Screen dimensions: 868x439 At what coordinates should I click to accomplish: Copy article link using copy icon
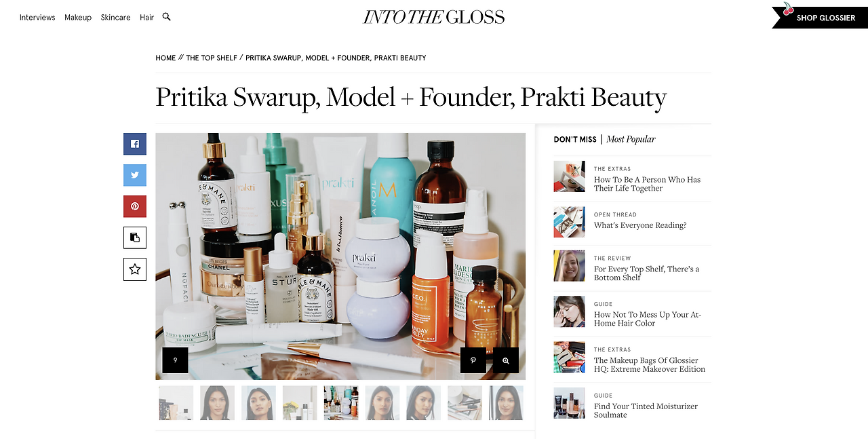pyautogui.click(x=135, y=237)
